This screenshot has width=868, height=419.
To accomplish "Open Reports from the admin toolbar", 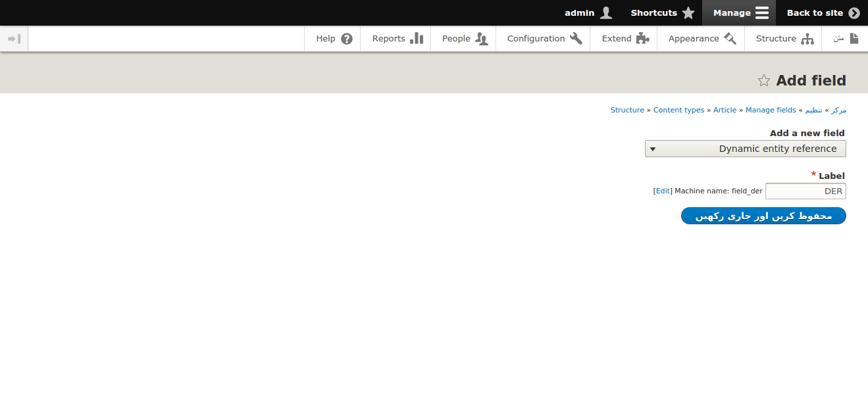I will tap(397, 39).
